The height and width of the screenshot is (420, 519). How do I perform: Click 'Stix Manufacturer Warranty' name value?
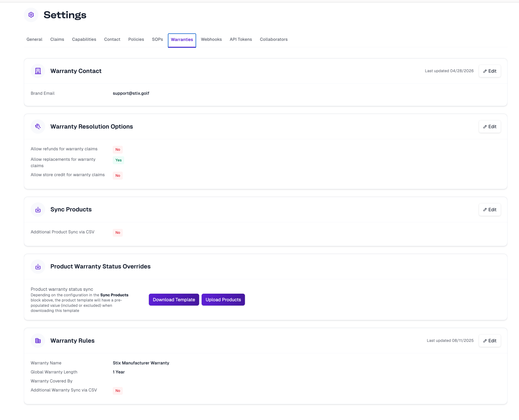pyautogui.click(x=141, y=363)
